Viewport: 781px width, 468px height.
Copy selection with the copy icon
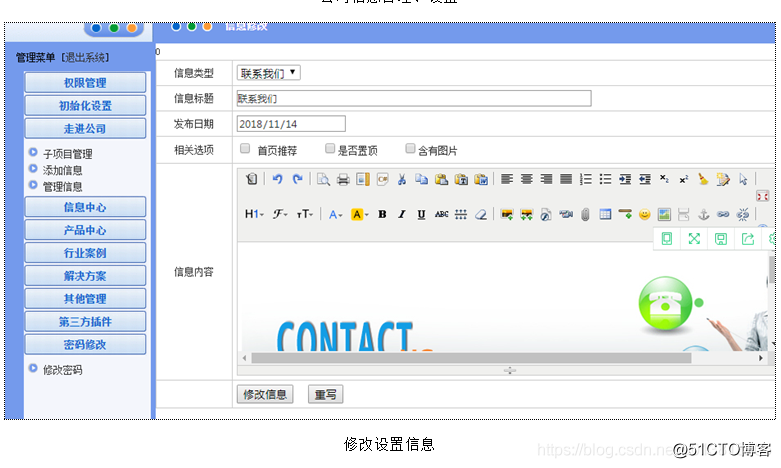421,179
